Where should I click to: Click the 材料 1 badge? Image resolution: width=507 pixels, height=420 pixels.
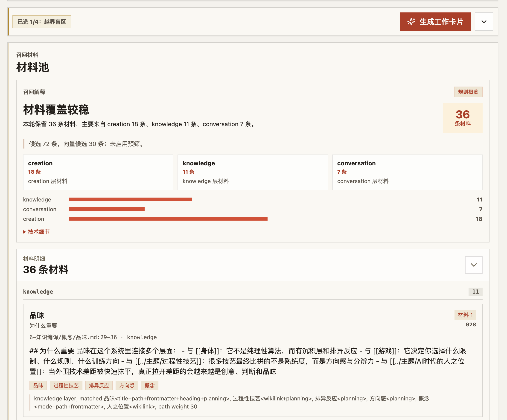click(x=465, y=315)
